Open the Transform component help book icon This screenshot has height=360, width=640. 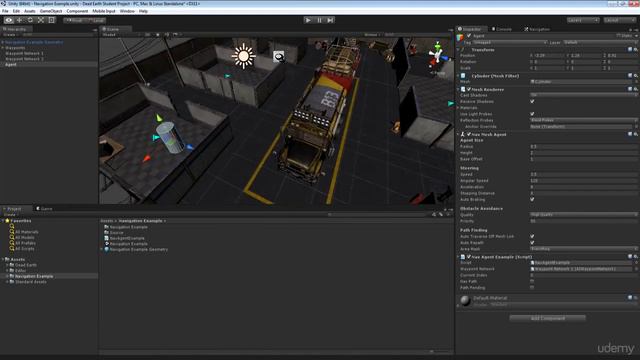coord(630,49)
